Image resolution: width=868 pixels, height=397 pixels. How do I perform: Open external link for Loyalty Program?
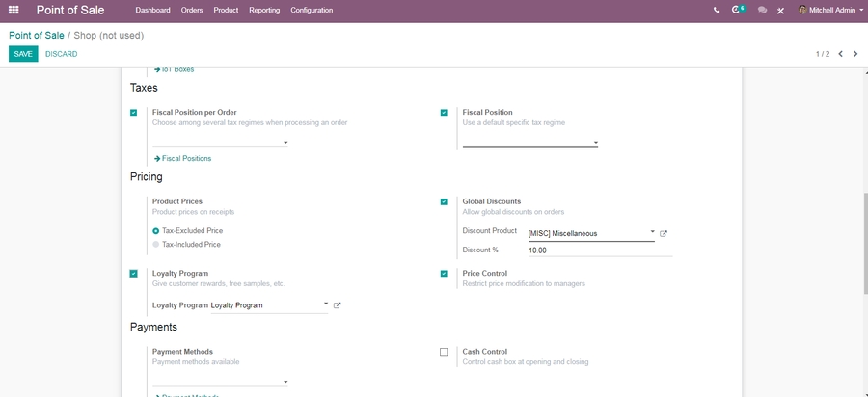click(337, 305)
